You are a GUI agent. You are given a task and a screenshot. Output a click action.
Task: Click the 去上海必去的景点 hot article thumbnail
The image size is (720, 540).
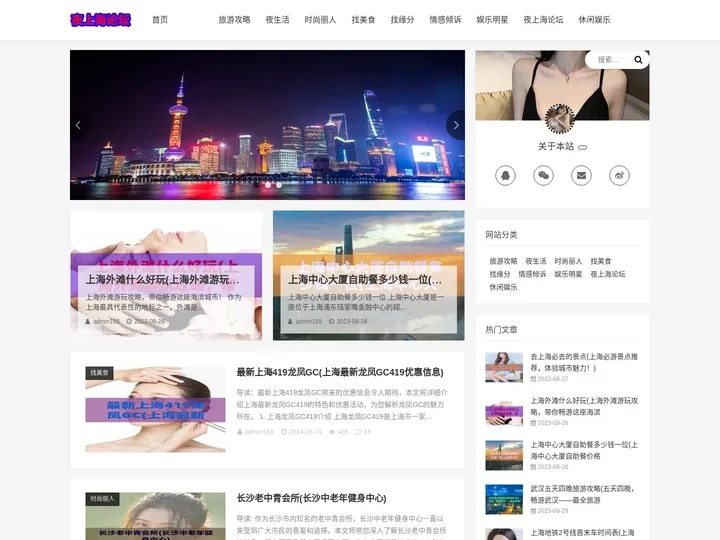(x=504, y=367)
